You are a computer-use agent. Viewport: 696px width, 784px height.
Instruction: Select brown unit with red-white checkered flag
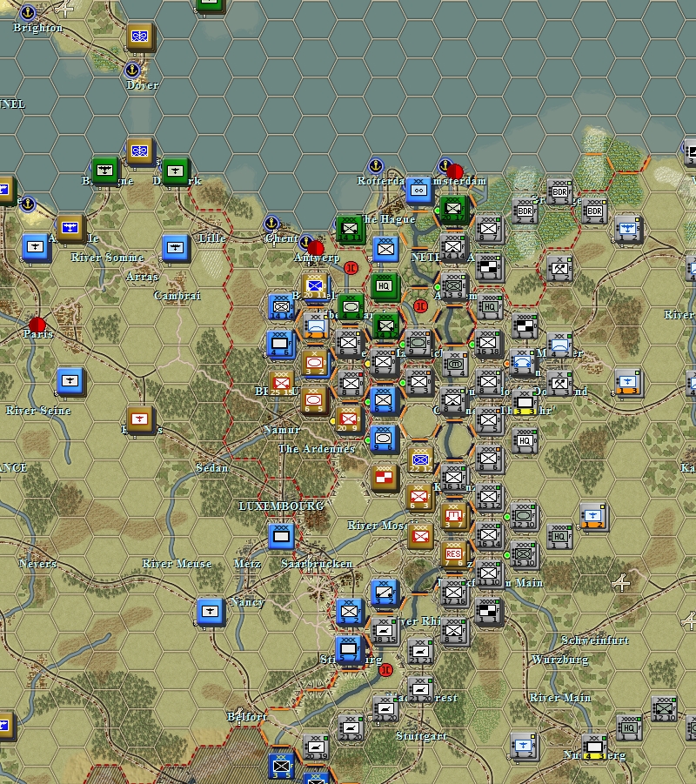pyautogui.click(x=385, y=478)
